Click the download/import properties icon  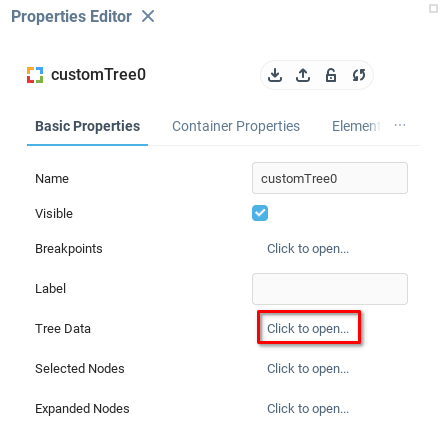coord(275,75)
